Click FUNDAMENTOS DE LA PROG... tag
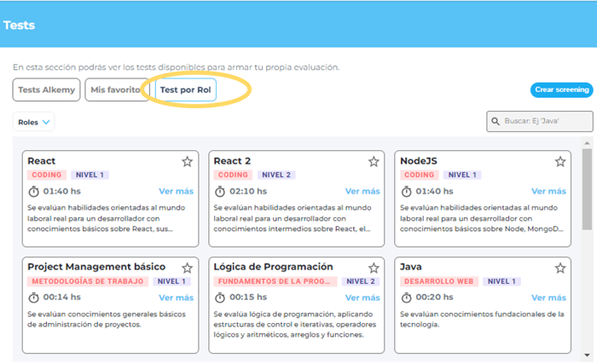 pos(275,281)
